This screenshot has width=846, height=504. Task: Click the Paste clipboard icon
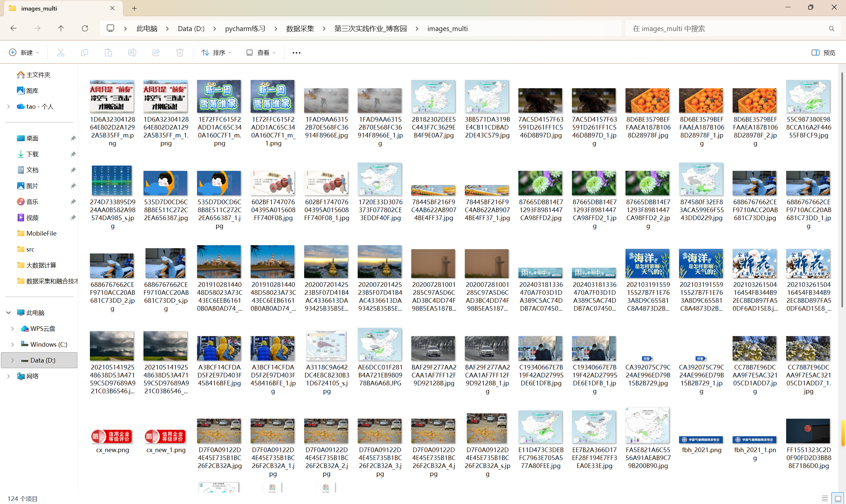coord(108,53)
